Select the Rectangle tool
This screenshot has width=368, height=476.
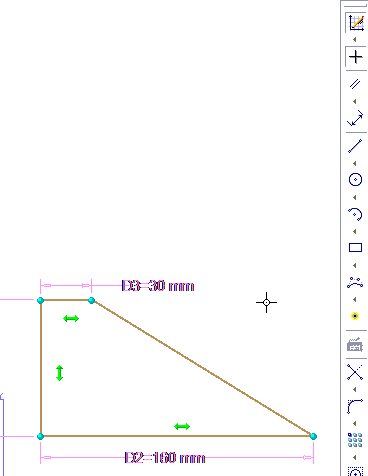coord(355,248)
